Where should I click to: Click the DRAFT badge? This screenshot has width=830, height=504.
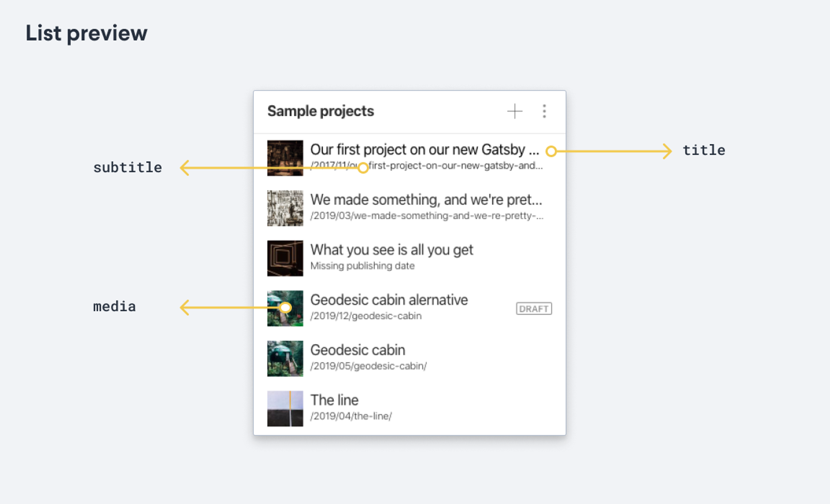pyautogui.click(x=534, y=309)
